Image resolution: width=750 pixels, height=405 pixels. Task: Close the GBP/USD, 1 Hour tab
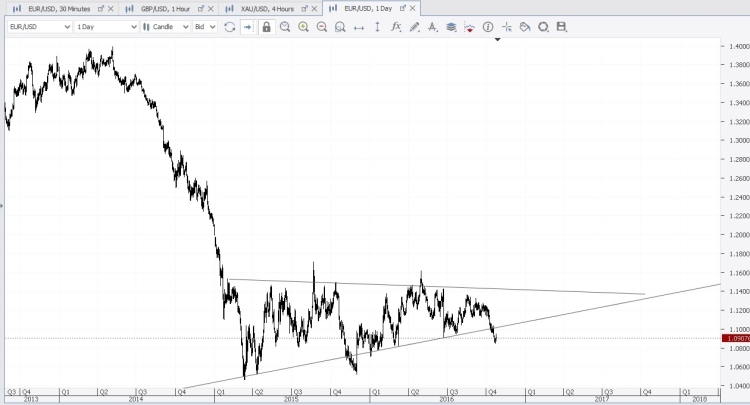[211, 9]
